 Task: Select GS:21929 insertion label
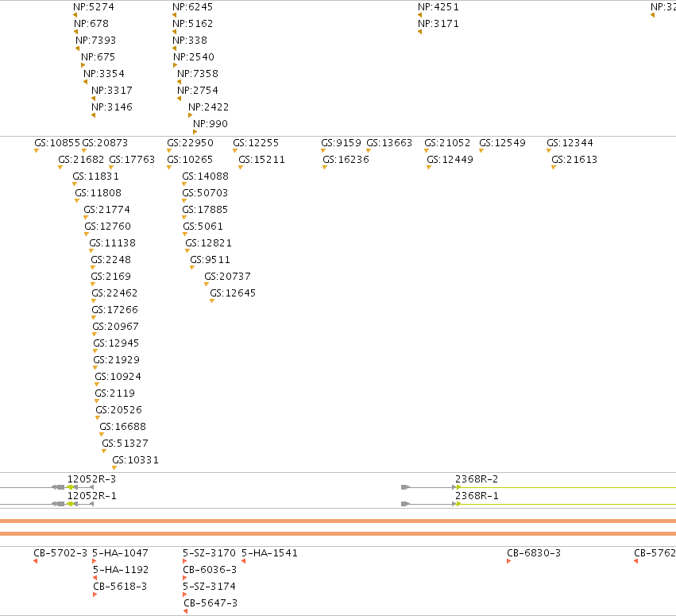(117, 360)
